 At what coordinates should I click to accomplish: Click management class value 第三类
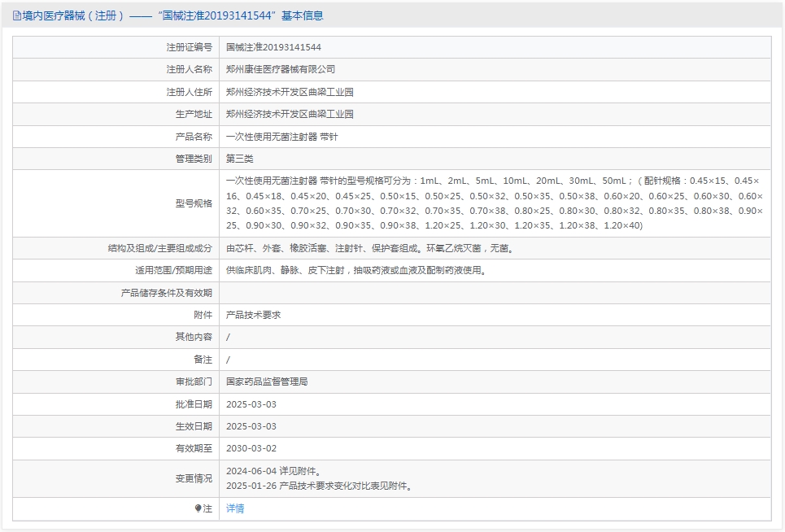239,159
